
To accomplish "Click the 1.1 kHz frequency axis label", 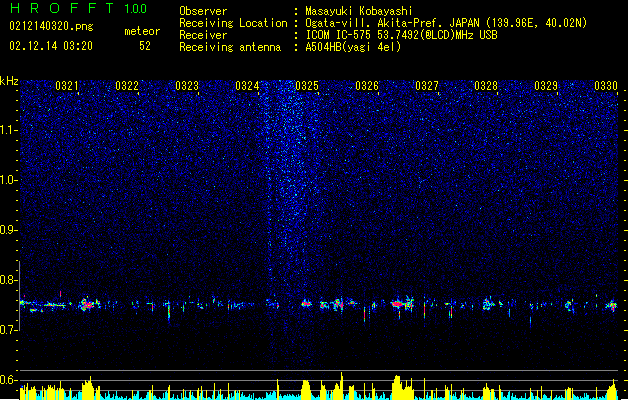I will click(x=8, y=130).
